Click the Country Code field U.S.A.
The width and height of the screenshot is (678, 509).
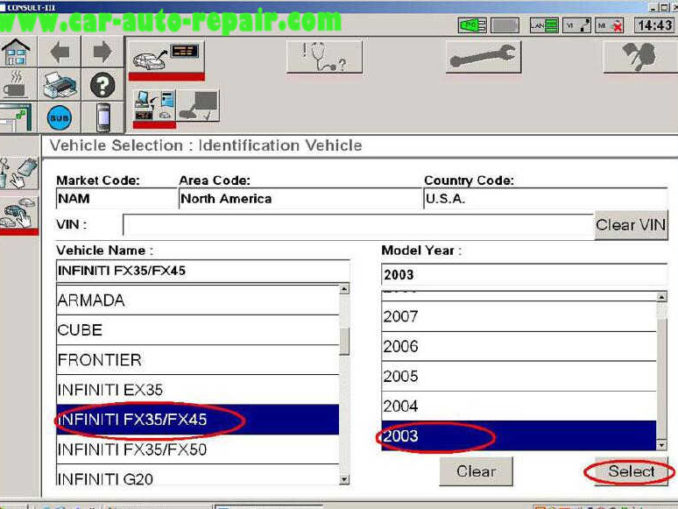click(x=546, y=198)
